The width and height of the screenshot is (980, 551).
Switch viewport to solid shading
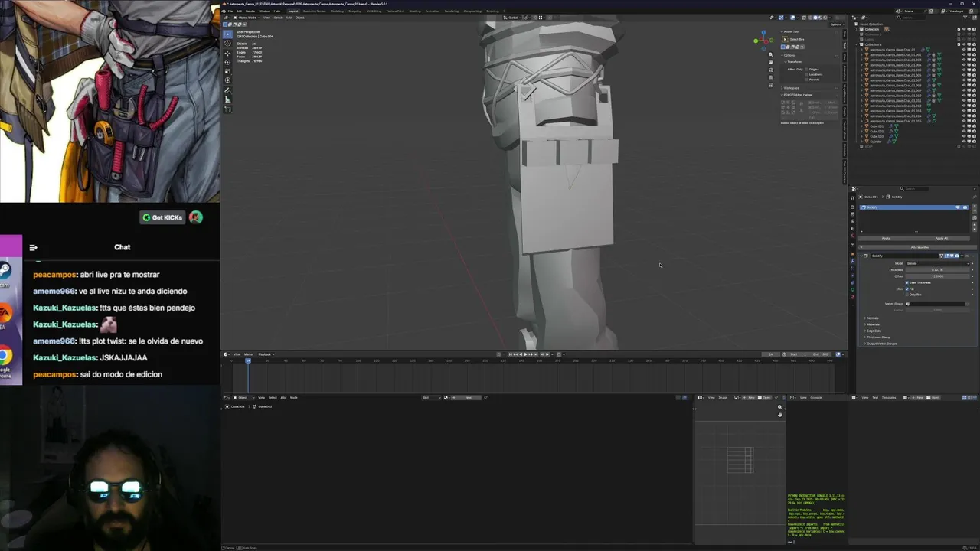[815, 18]
